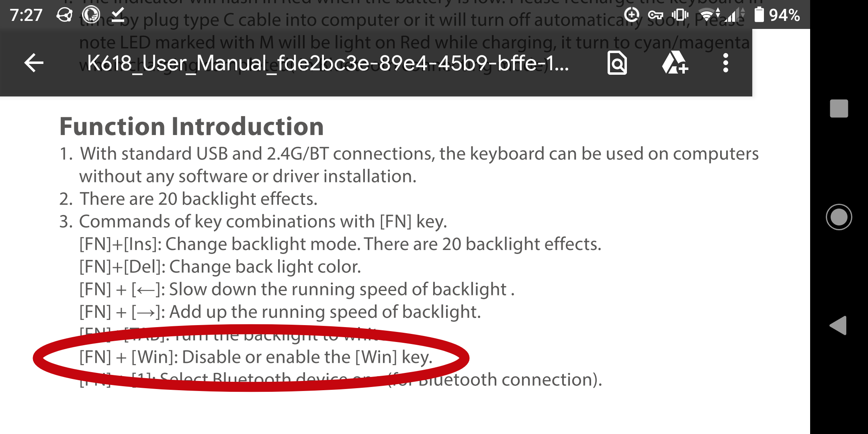
Task: Tap the K618_User_Manual file title
Action: click(x=328, y=63)
